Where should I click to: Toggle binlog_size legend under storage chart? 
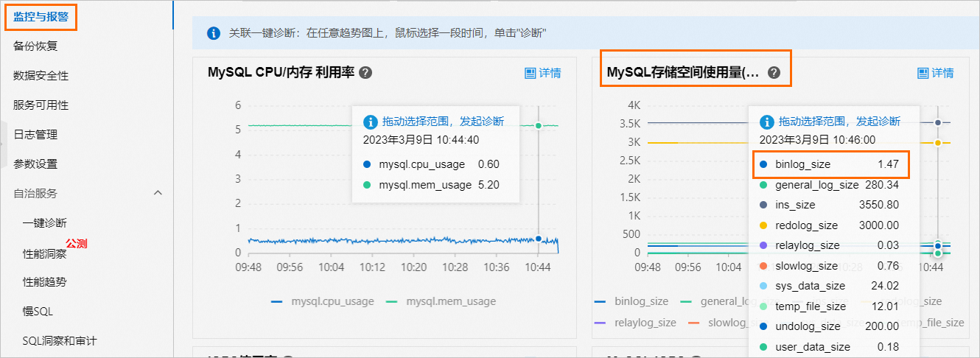point(631,301)
